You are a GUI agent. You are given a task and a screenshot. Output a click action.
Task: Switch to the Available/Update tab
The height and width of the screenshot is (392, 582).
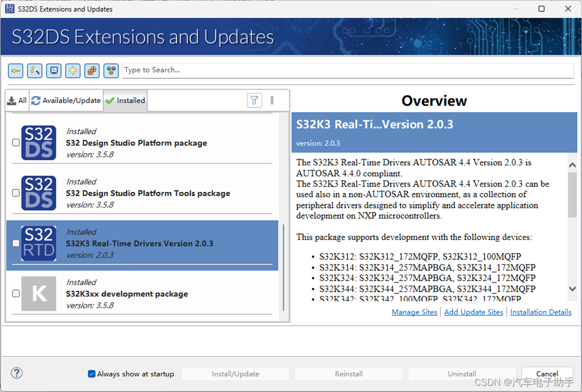point(66,100)
